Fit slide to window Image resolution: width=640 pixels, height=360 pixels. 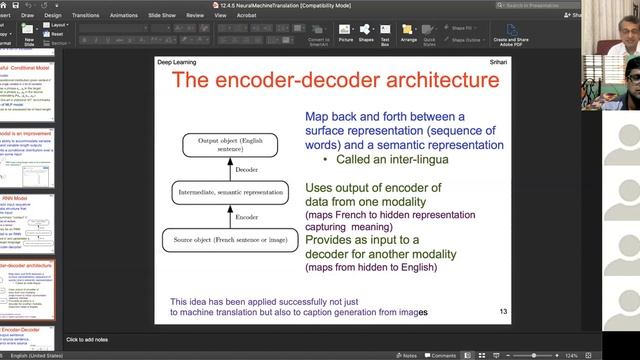tap(588, 356)
